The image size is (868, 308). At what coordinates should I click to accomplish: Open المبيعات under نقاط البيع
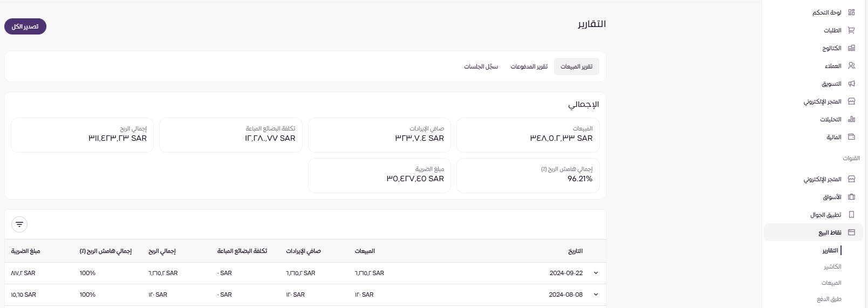pyautogui.click(x=831, y=283)
